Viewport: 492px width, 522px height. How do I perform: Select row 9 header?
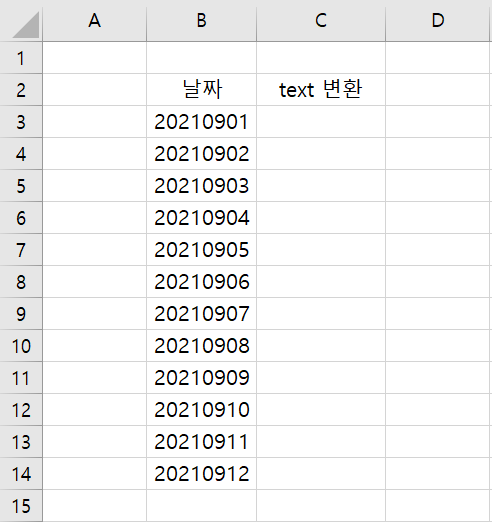coord(21,314)
